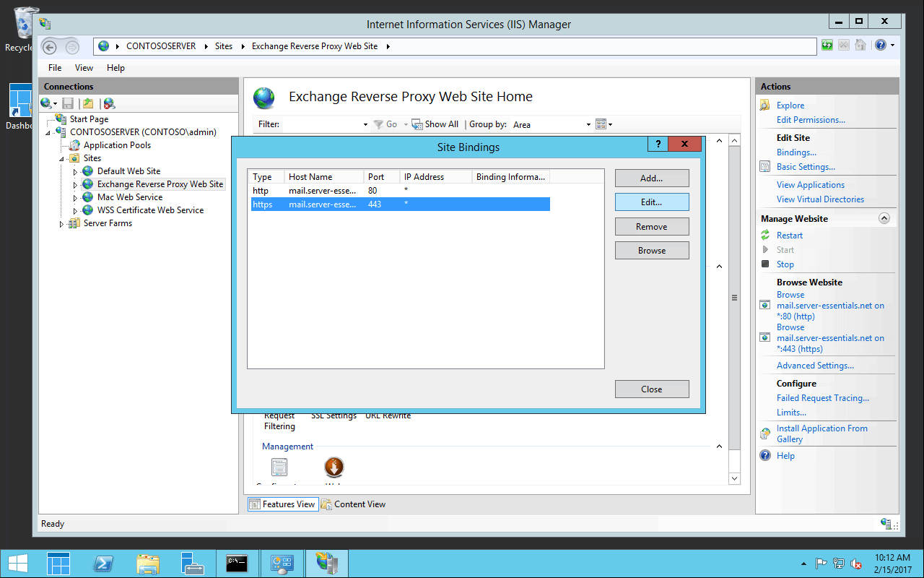Restart the website from Actions pane

pyautogui.click(x=790, y=236)
